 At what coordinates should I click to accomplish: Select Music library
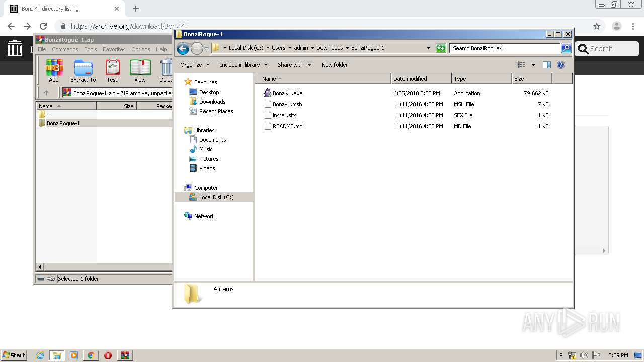point(206,149)
